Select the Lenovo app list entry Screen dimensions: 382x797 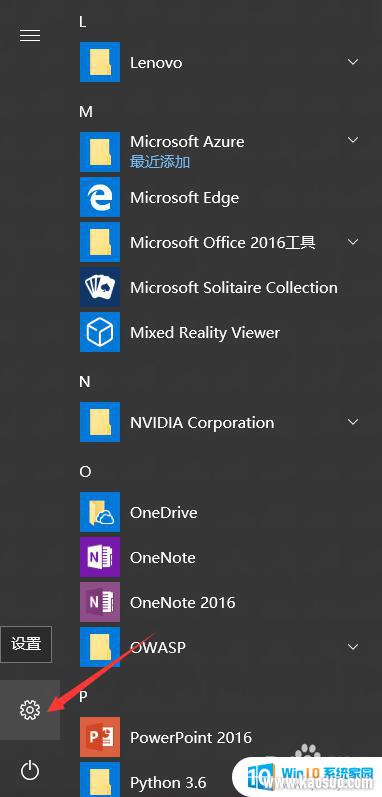[156, 63]
